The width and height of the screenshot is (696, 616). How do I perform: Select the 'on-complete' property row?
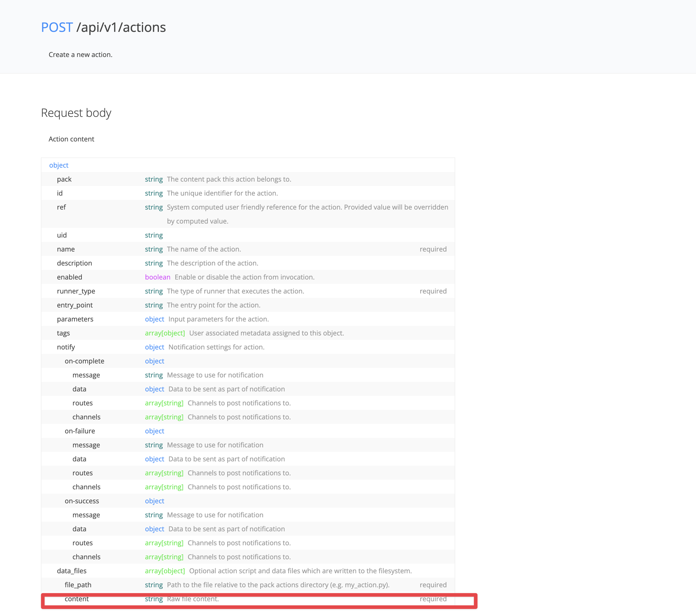coord(248,361)
